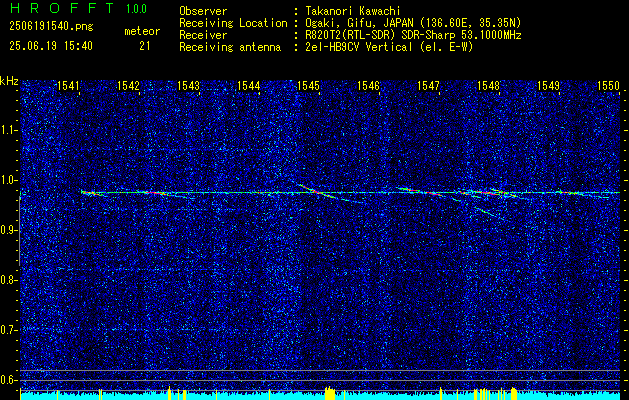Click the 0.7 kHz frequency label
Screen dimensions: 629x400
8,330
